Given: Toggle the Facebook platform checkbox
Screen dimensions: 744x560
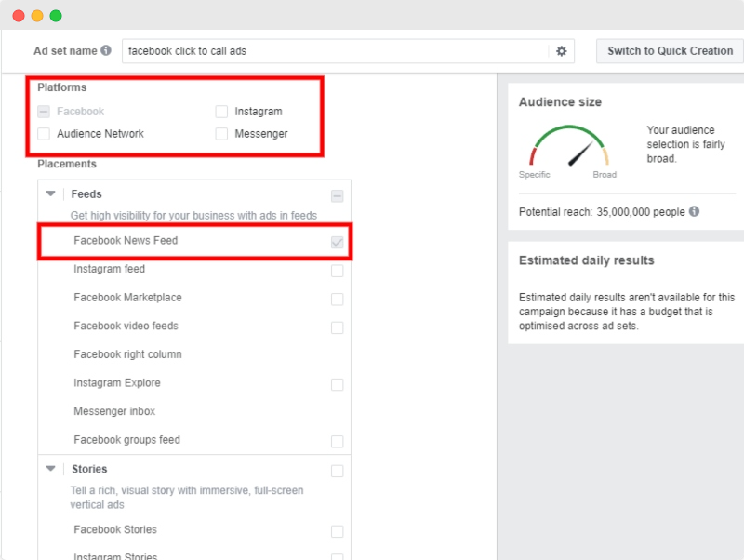Looking at the screenshot, I should point(42,110).
